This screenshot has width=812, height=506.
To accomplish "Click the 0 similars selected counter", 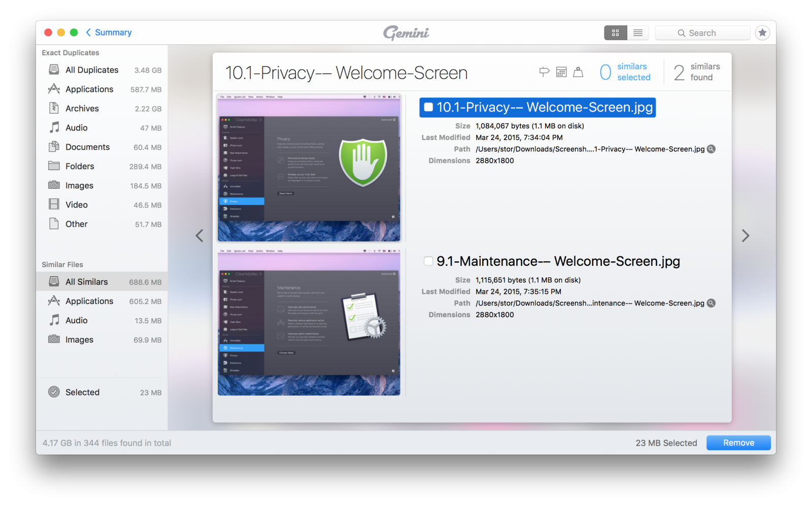I will (x=625, y=72).
